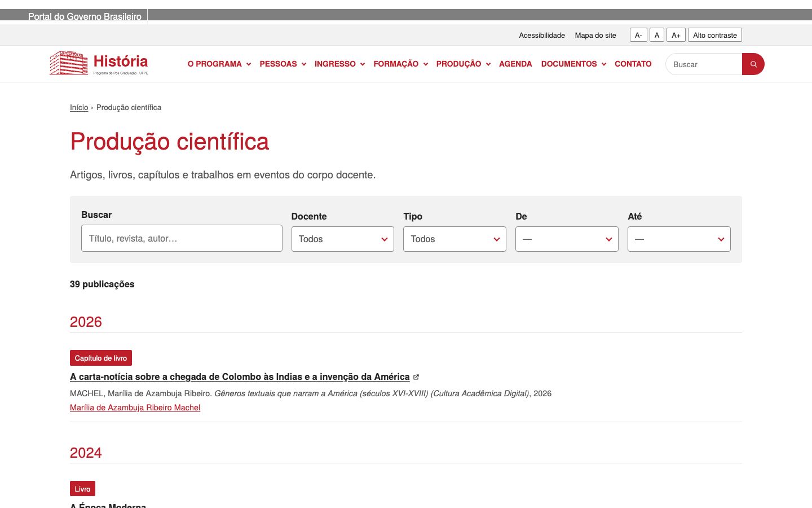The image size is (812, 508).
Task: Open the Acessibilidade link
Action: point(542,35)
